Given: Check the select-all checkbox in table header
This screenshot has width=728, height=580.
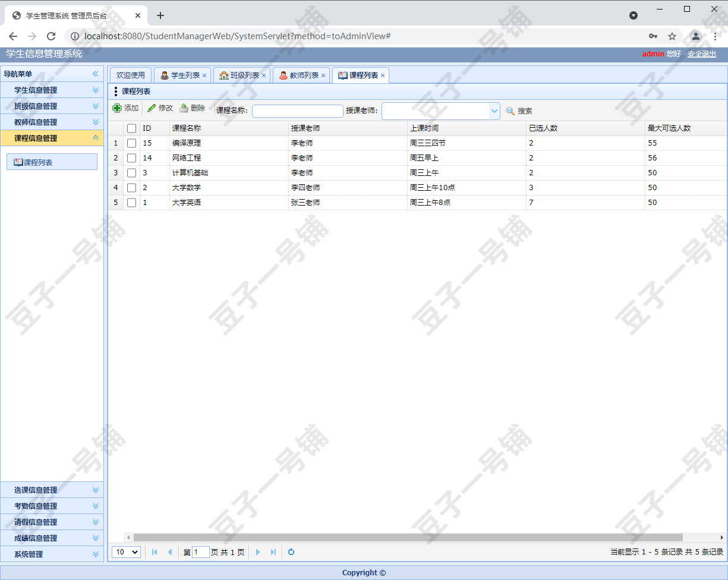Looking at the screenshot, I should (131, 128).
